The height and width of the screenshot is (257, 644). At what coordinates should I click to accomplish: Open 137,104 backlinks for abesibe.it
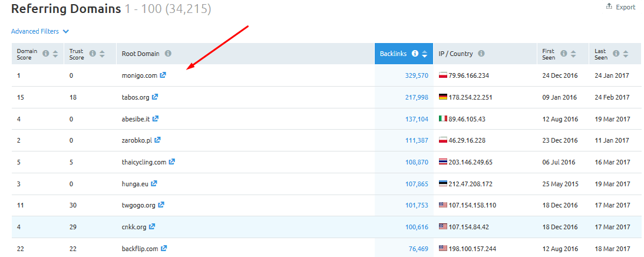417,119
